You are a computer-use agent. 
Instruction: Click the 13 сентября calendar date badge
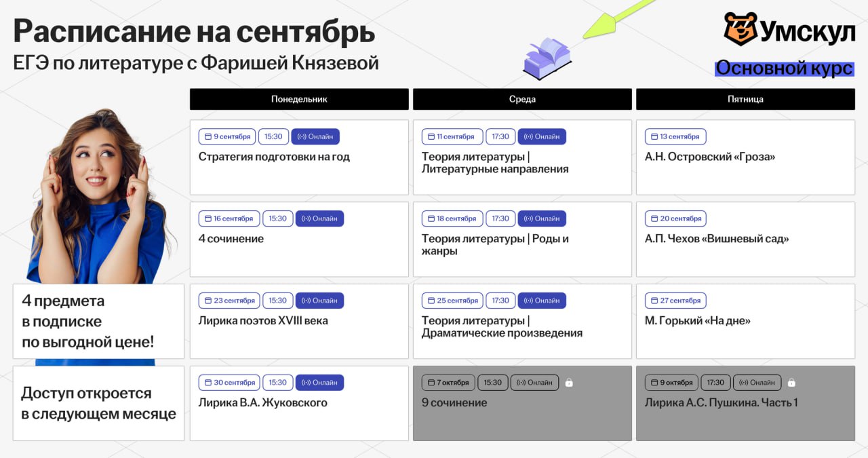pyautogui.click(x=675, y=136)
